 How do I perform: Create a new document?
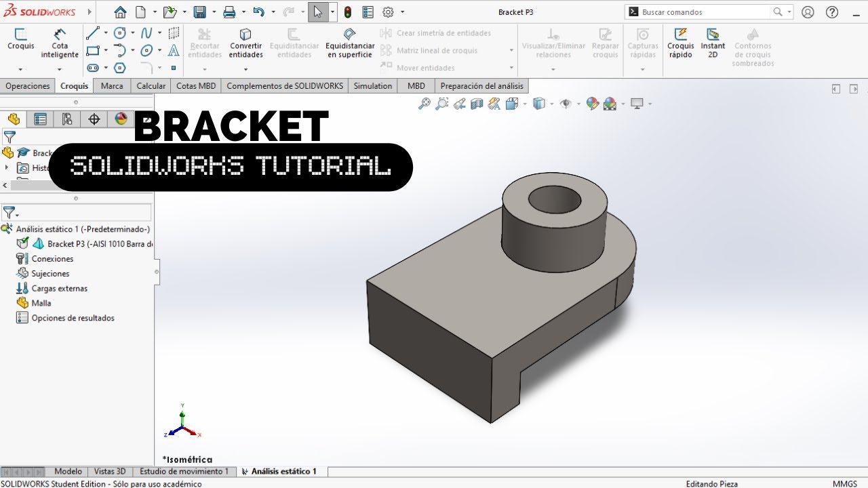tap(140, 12)
